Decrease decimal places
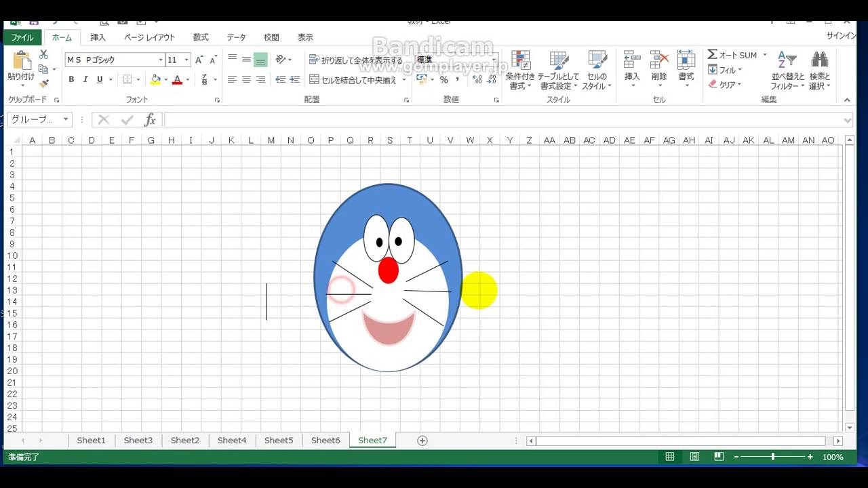Viewport: 868px width, 488px height. 492,79
